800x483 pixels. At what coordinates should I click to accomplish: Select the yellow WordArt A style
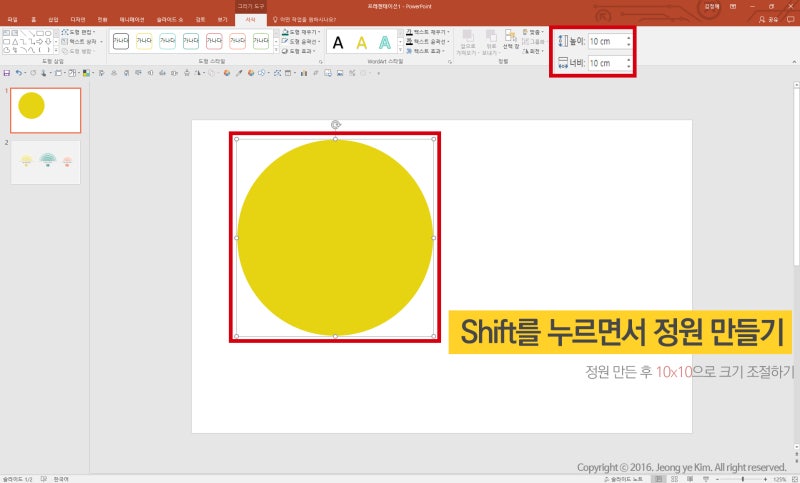[x=362, y=42]
